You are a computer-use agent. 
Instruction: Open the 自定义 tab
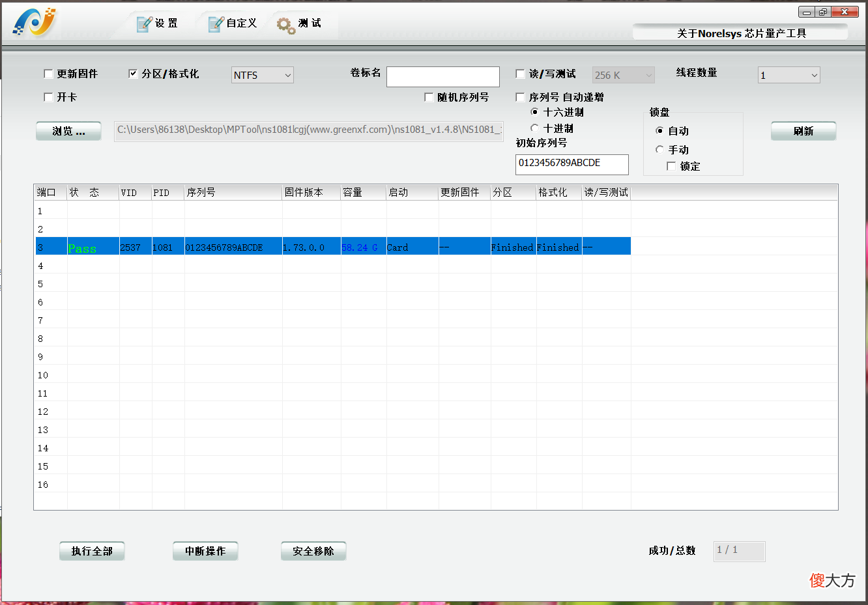pos(233,23)
